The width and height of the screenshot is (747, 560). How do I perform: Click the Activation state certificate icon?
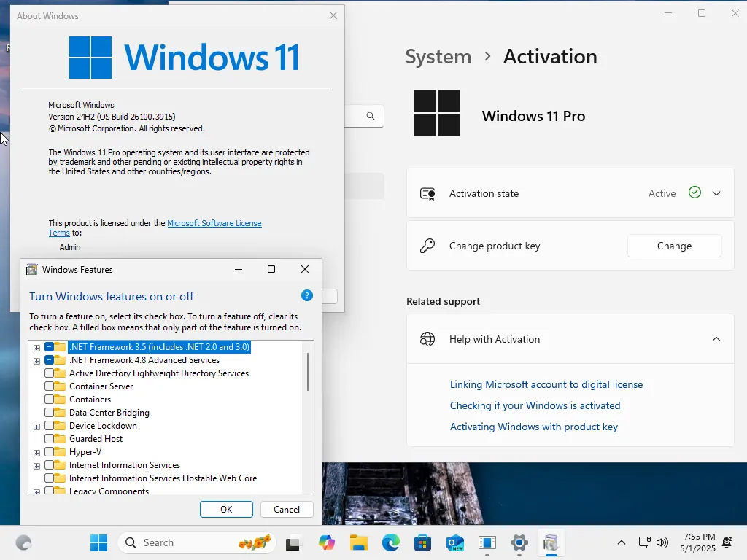[427, 193]
